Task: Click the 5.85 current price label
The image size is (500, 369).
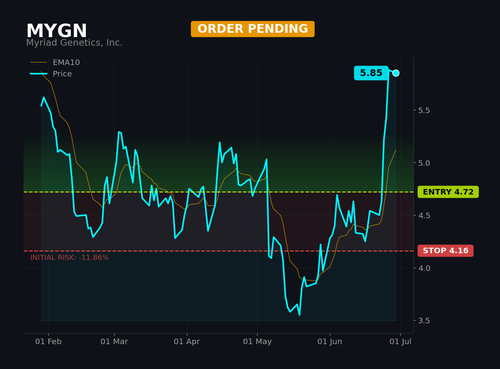Action: 371,73
